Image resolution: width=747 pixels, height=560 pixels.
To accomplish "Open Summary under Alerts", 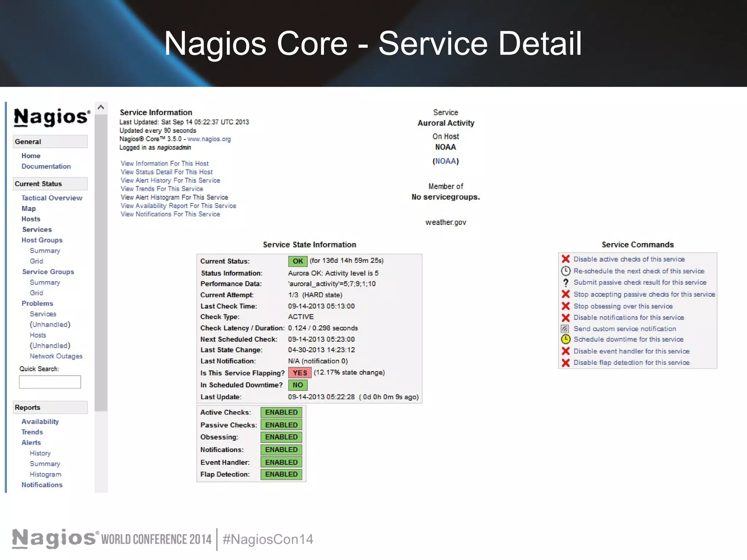I will pos(45,464).
